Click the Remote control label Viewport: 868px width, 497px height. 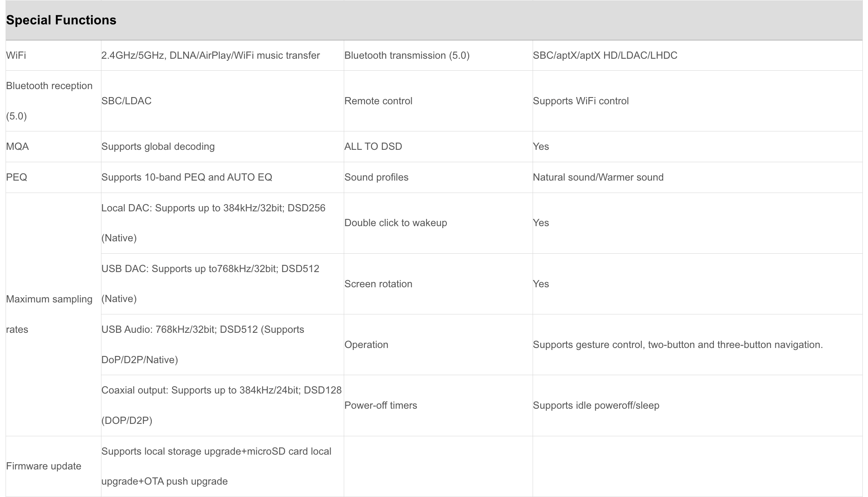click(378, 101)
